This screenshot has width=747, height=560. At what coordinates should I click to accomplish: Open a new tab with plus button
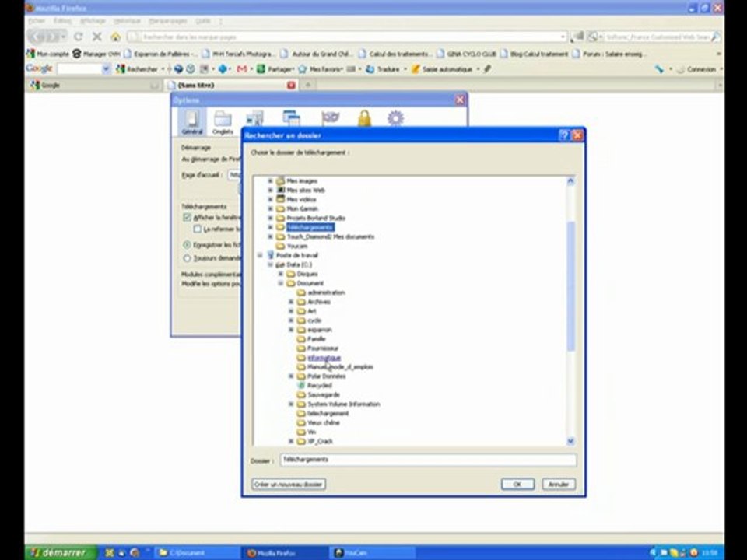point(308,86)
